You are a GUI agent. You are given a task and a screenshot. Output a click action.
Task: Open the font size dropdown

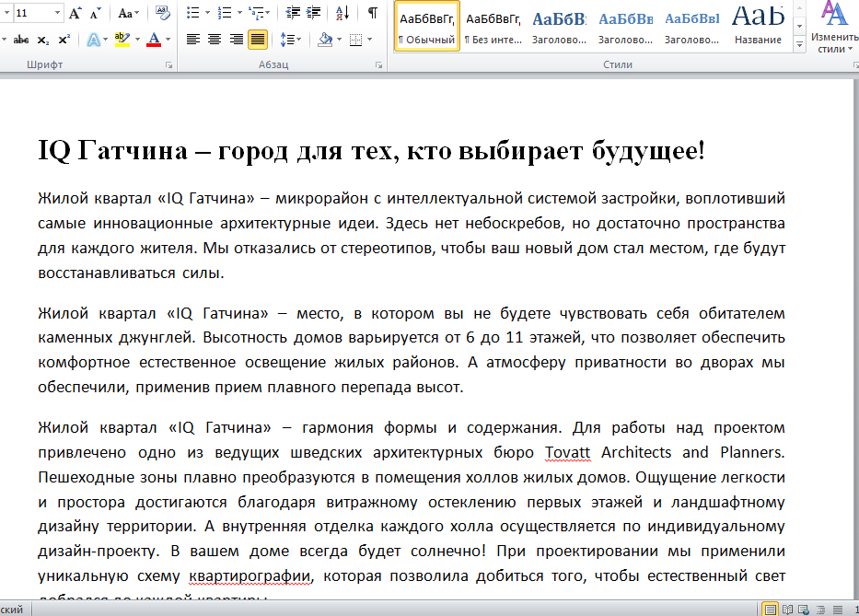click(x=58, y=13)
